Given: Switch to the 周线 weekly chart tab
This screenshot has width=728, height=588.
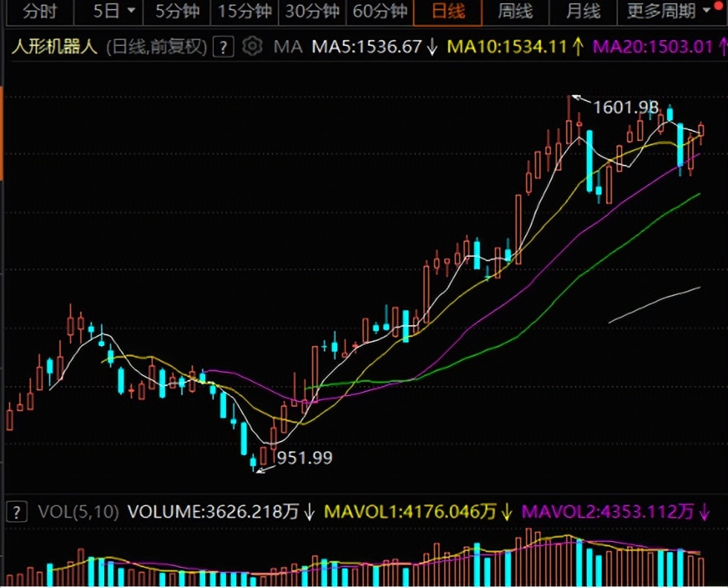Looking at the screenshot, I should pos(516,11).
